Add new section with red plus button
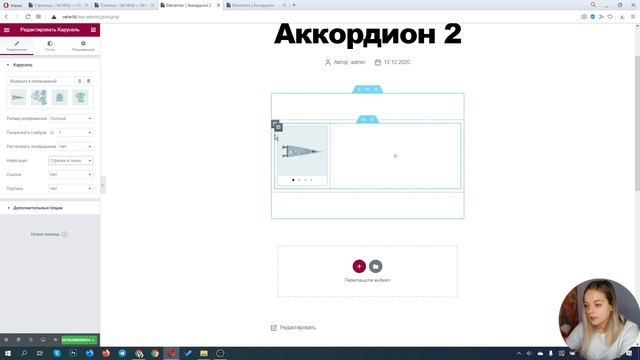Viewport: 640px width, 360px height. click(359, 266)
